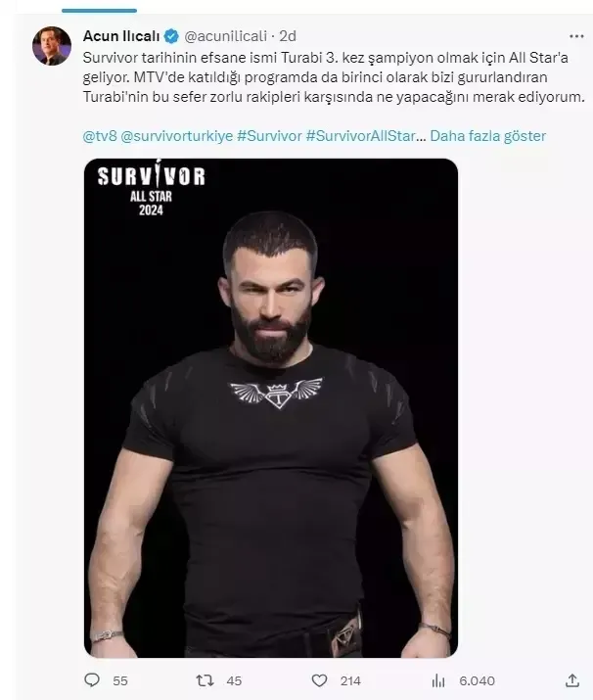Click the retweet arrows icon
Image resolution: width=593 pixels, height=700 pixels.
click(x=205, y=680)
